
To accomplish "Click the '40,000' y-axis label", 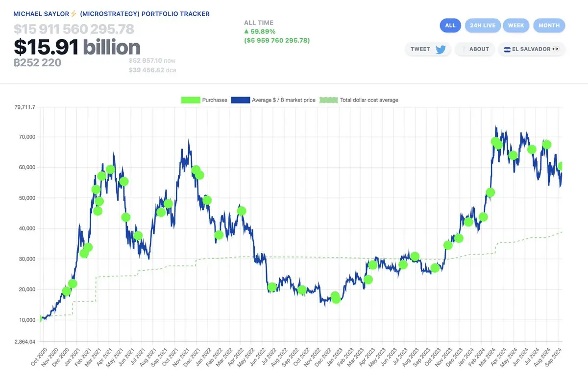I will (26, 229).
